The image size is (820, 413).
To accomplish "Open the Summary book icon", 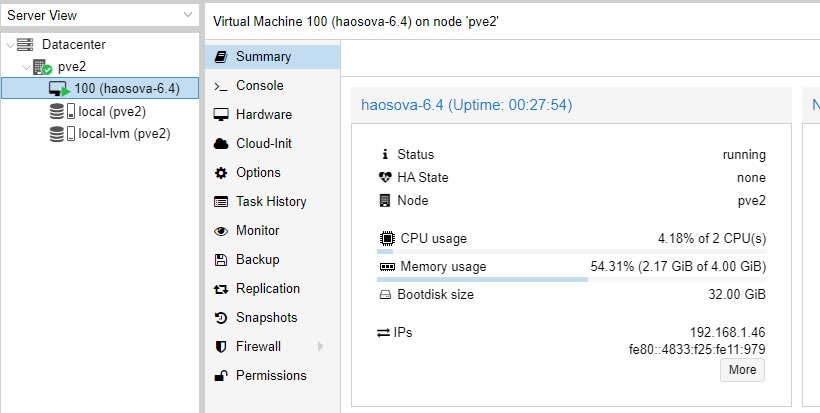I will pos(221,56).
